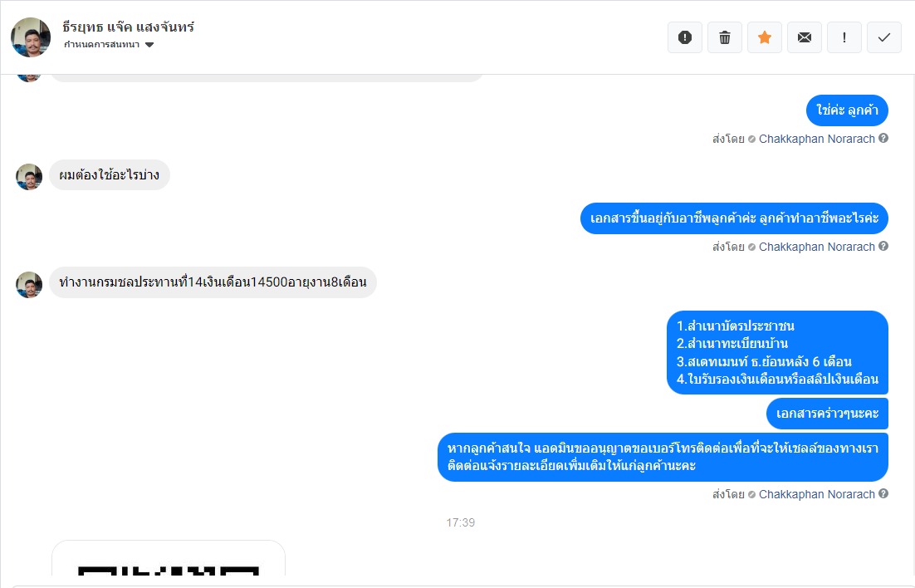The image size is (915, 588).
Task: Mark conversation as spam with octagon icon
Action: pos(684,37)
